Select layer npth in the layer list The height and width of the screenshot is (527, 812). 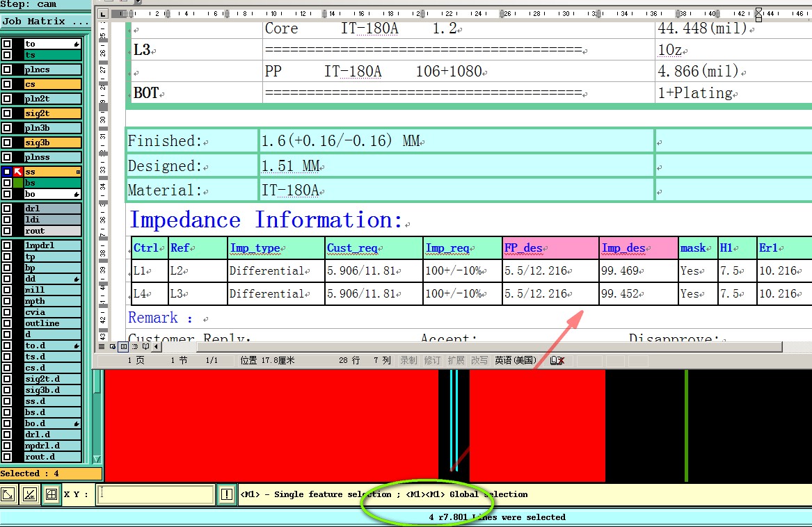pyautogui.click(x=52, y=301)
